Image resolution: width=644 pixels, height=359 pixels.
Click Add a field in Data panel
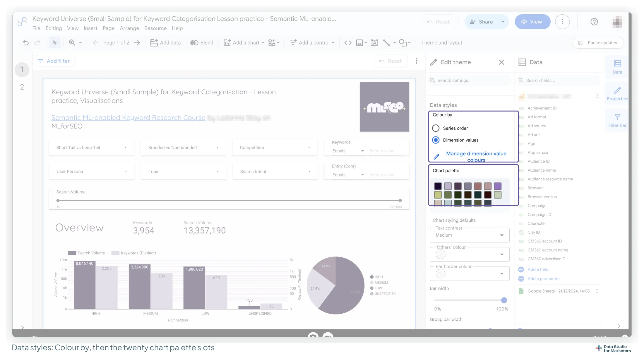[538, 269]
